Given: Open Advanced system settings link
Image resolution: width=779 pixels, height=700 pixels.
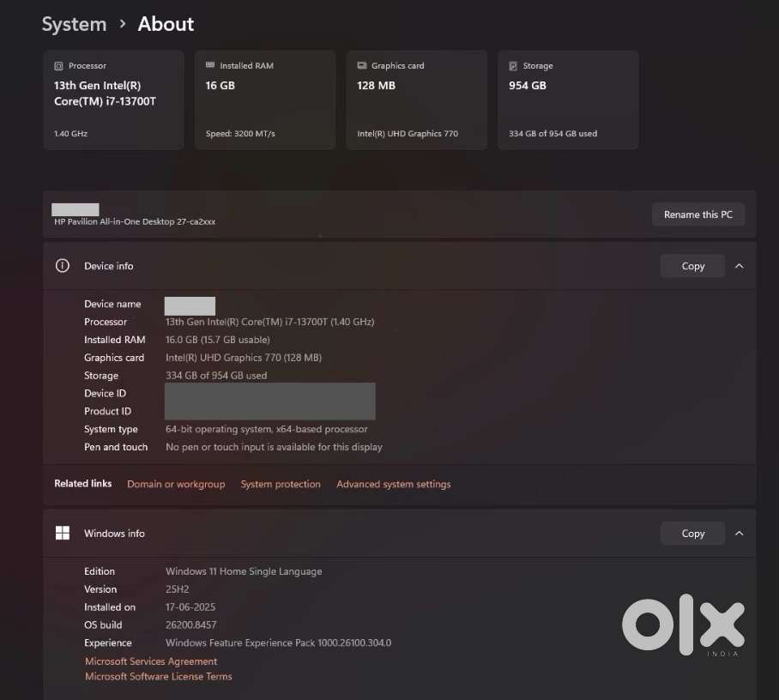Looking at the screenshot, I should tap(394, 484).
